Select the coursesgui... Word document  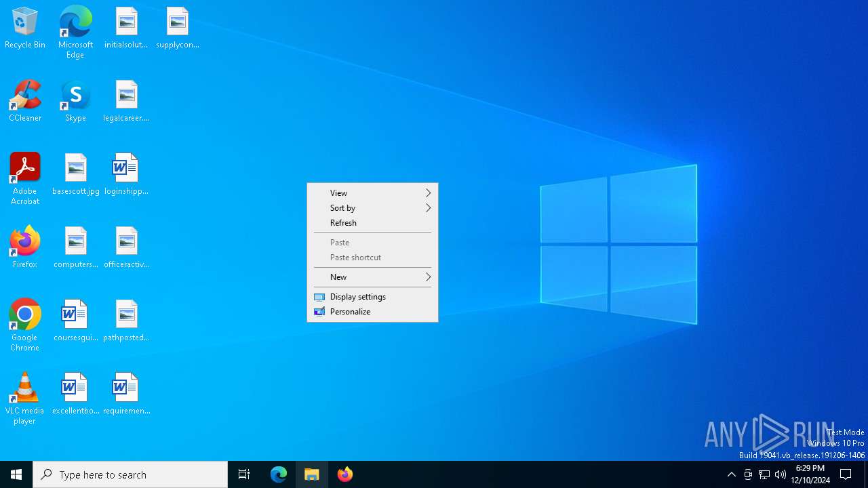(x=76, y=321)
